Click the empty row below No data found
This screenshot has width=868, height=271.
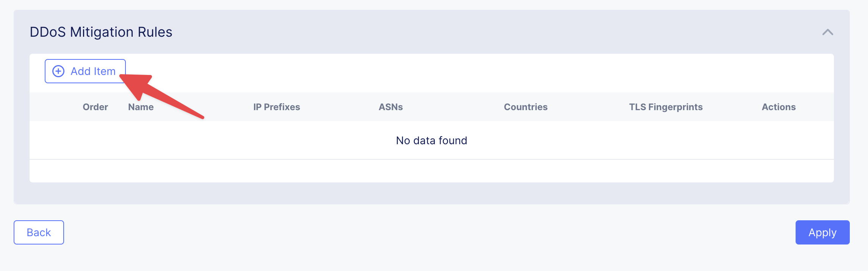pos(431,171)
